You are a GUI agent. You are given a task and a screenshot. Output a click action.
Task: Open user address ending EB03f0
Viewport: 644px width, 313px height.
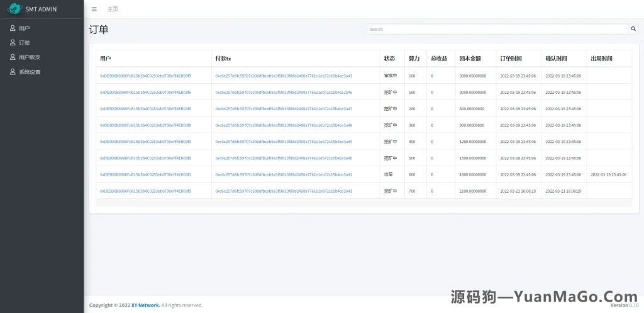[145, 158]
